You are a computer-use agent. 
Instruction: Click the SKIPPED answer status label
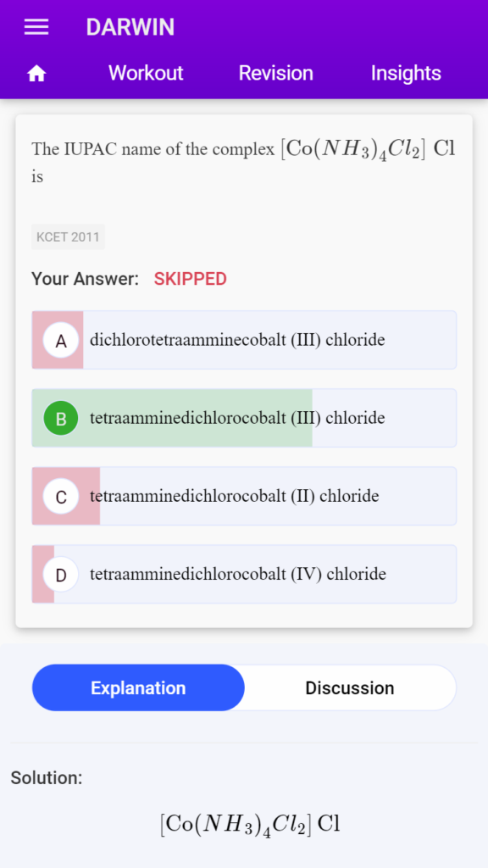191,279
